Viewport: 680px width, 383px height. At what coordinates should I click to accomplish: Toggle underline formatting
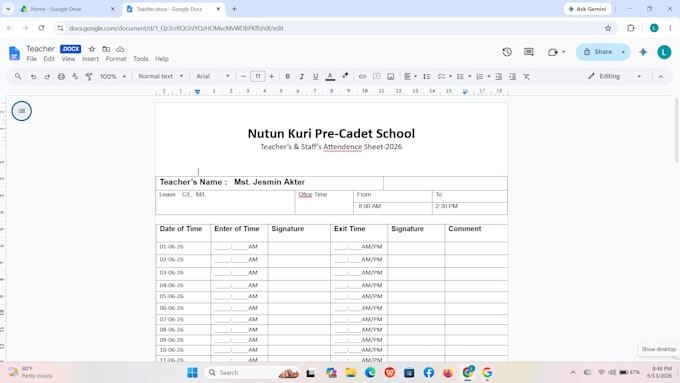pos(315,76)
